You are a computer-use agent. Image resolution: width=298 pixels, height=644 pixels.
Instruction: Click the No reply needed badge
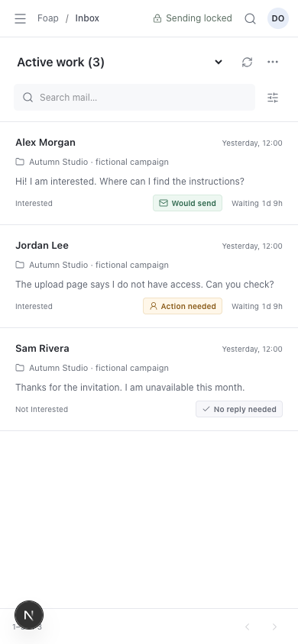[239, 409]
